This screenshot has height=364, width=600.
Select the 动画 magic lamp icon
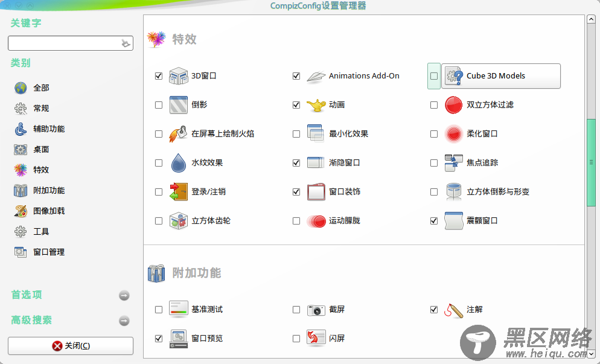click(x=316, y=105)
